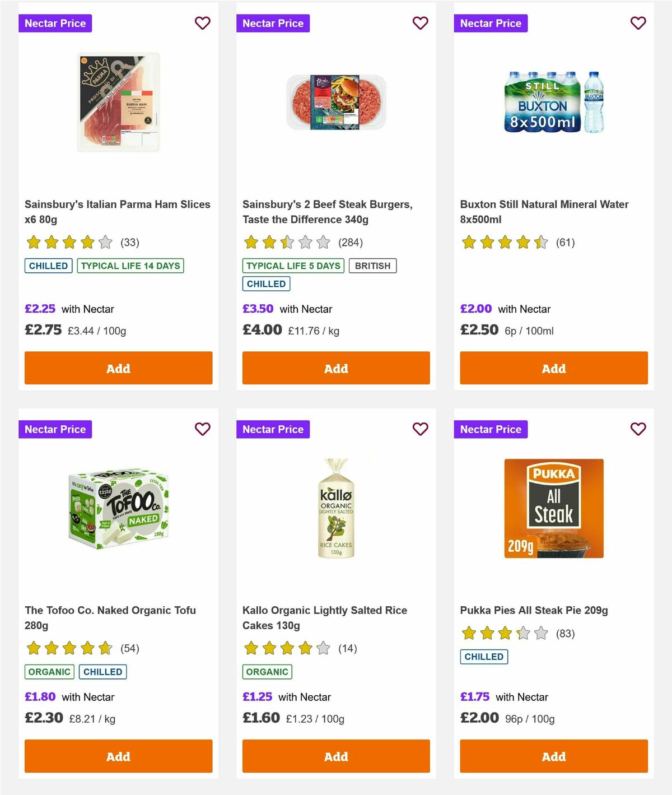Click the favourite heart on Pukka All Steak Pie

(x=638, y=429)
